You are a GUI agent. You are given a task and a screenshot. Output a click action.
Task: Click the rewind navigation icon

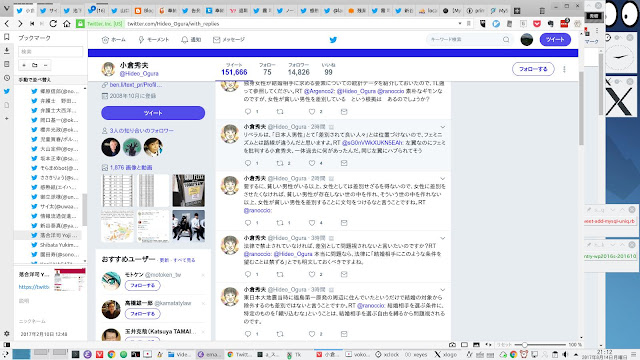(32, 24)
